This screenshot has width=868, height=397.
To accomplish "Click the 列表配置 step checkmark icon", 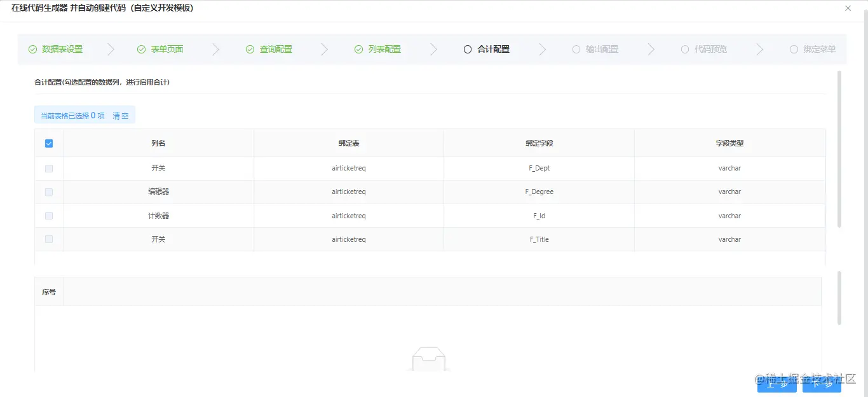I will pyautogui.click(x=358, y=49).
